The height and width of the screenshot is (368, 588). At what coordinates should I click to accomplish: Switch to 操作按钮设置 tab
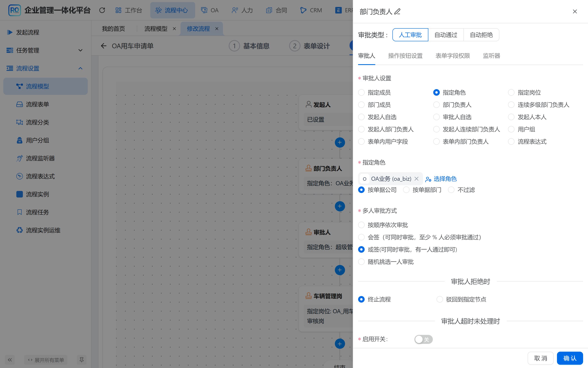405,56
